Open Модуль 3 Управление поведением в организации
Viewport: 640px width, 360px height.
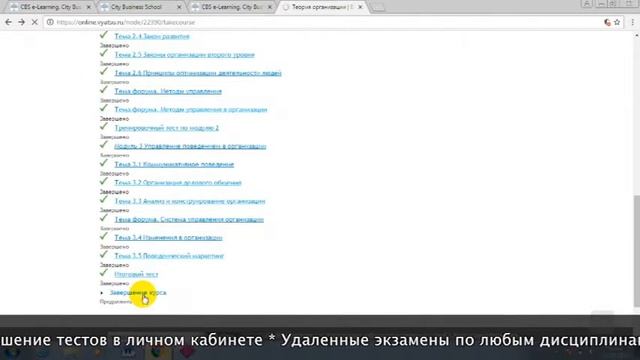[190, 146]
